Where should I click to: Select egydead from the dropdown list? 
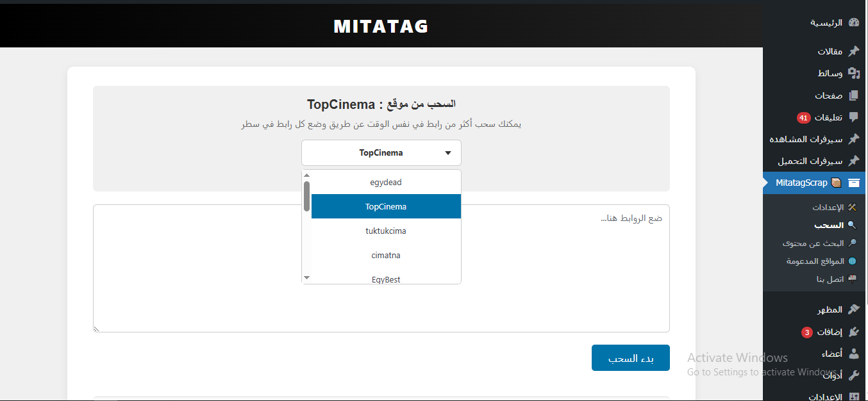coord(386,183)
